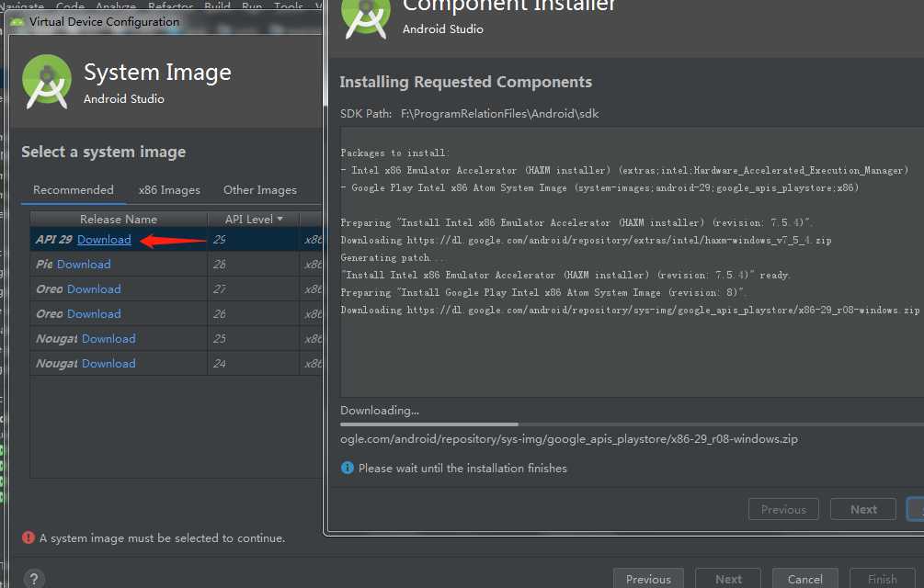Click the 'Please wait until the installation finishes' message
Viewport: 924px width, 588px height.
tap(462, 468)
